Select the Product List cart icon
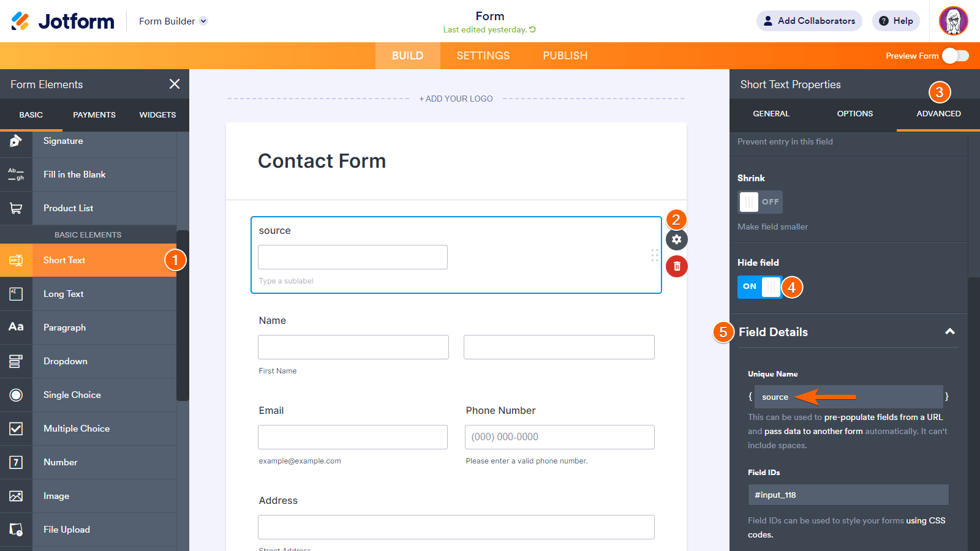The width and height of the screenshot is (980, 551). 16,208
